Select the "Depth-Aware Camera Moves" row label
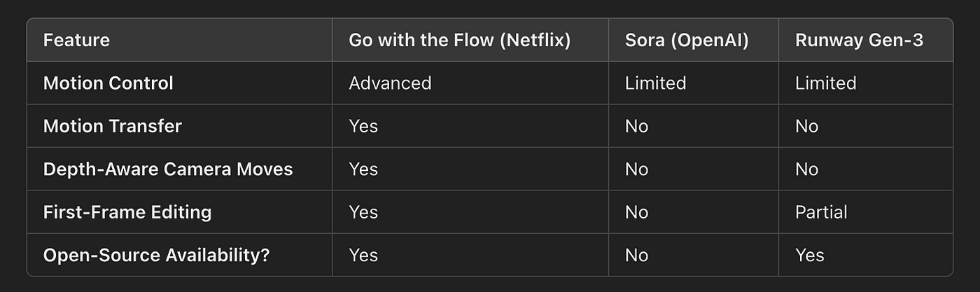Viewport: 980px width, 292px height. (168, 169)
